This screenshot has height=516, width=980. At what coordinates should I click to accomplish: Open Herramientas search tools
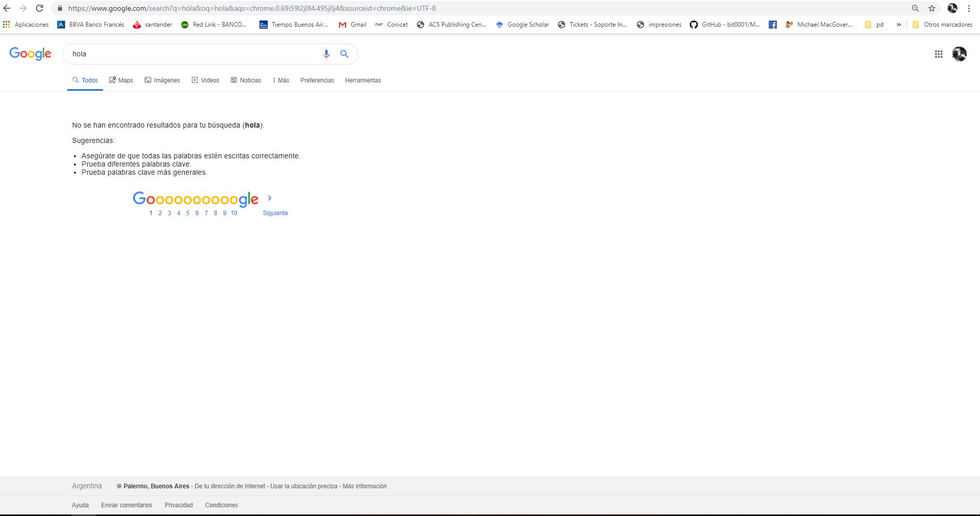coord(363,80)
